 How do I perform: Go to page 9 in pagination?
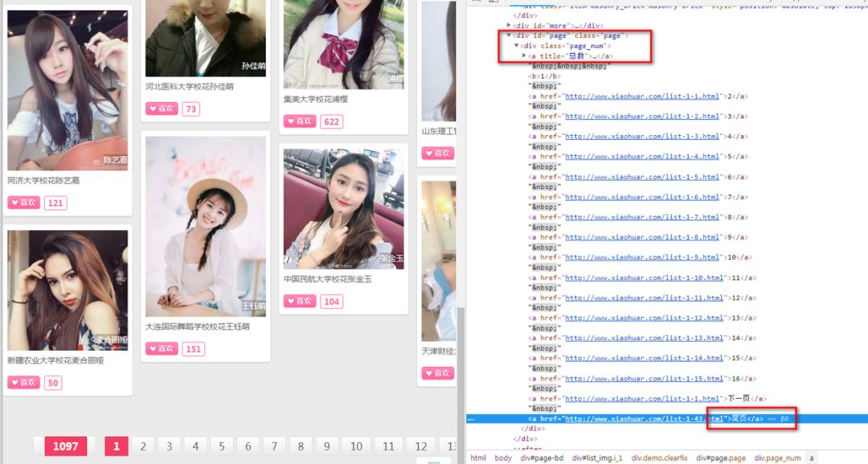coord(326,446)
